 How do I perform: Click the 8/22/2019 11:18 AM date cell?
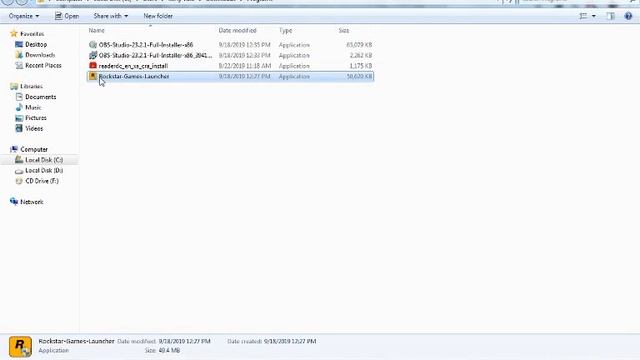coord(244,66)
